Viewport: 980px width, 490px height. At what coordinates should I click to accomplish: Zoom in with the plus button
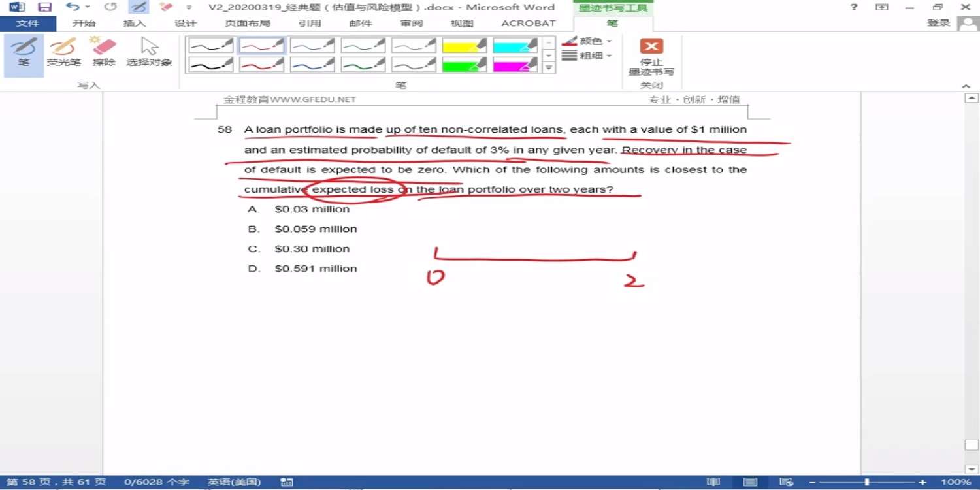point(923,482)
